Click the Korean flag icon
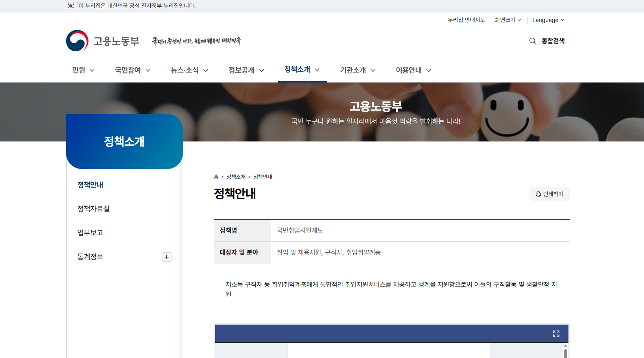Screen dimensions: 644x358 pyautogui.click(x=71, y=6)
